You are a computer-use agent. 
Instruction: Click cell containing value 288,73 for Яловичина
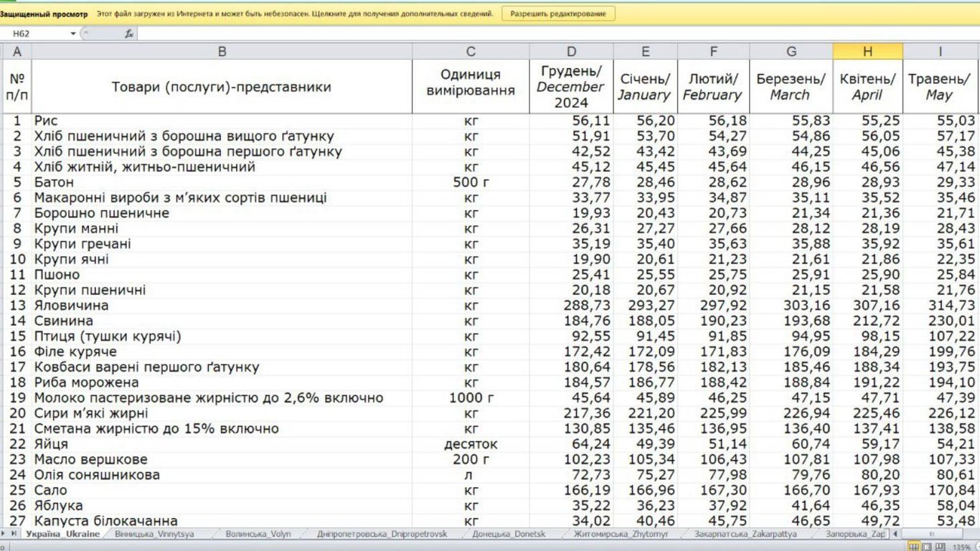[572, 305]
